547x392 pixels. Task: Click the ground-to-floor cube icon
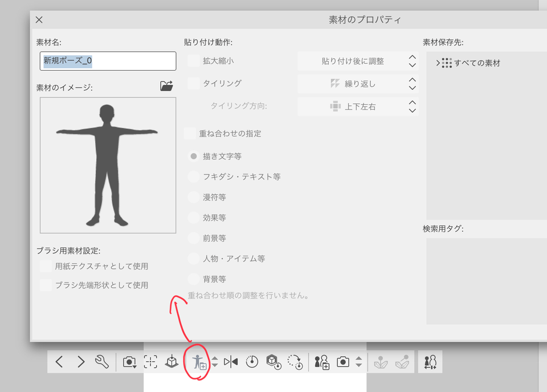pyautogui.click(x=172, y=362)
